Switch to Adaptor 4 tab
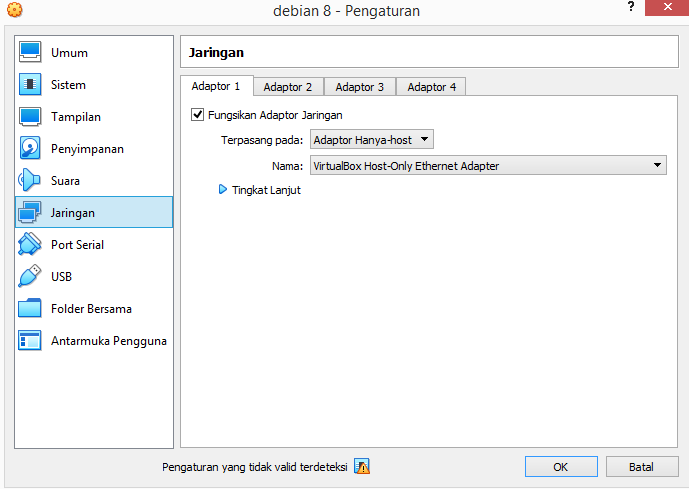689x489 pixels. point(432,87)
